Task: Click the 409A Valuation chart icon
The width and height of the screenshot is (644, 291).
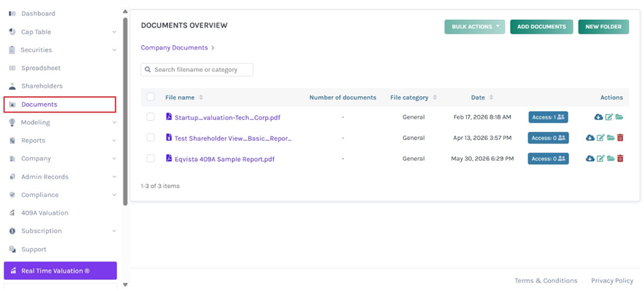Action: (12, 213)
